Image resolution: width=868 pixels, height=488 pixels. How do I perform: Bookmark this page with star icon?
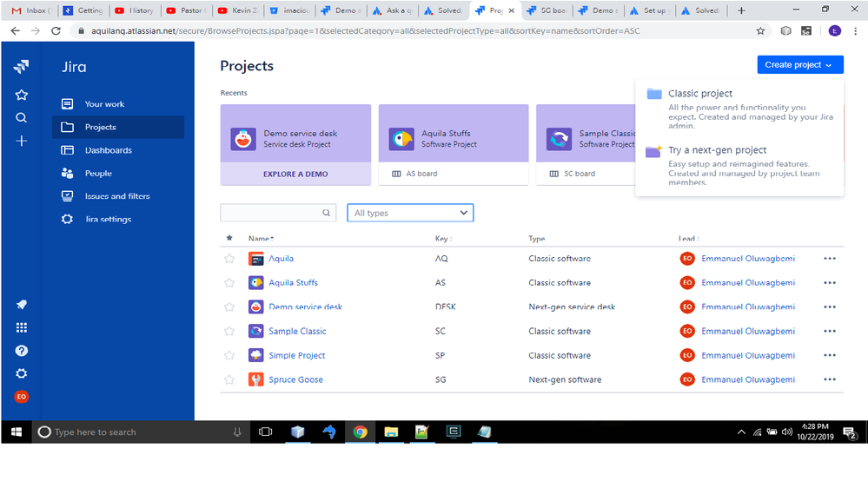(760, 31)
